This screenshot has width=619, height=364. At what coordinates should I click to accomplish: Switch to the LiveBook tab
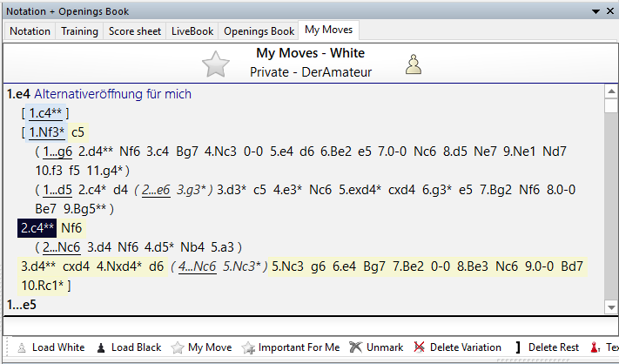(x=192, y=31)
